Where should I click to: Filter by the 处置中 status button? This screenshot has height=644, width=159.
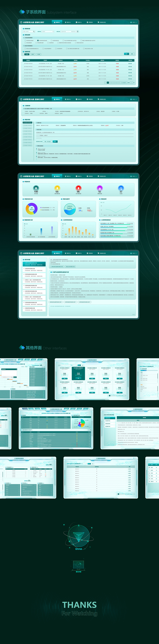(33, 54)
